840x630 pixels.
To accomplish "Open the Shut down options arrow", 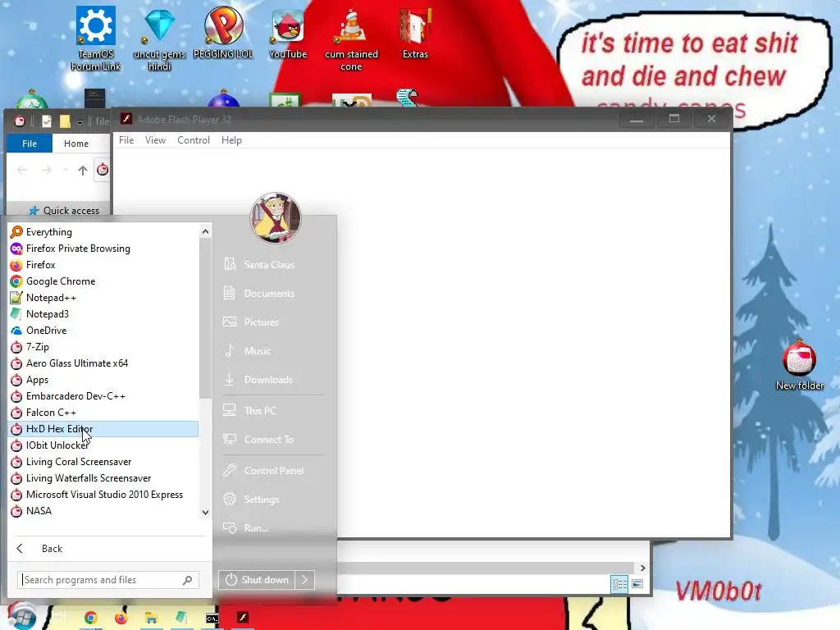I will (304, 580).
